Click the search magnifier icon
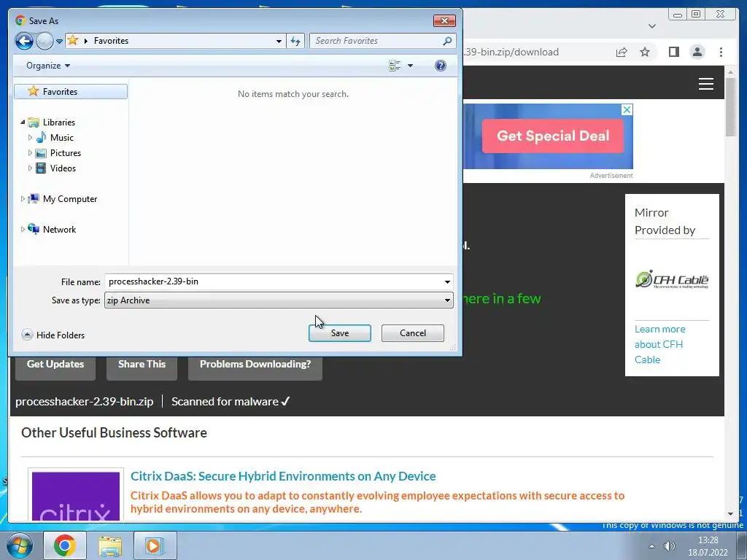 tap(447, 41)
